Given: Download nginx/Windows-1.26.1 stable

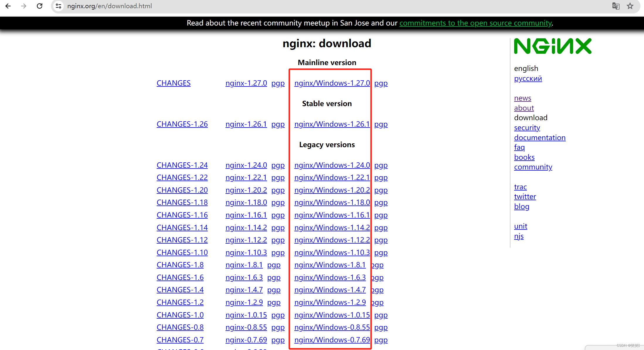Looking at the screenshot, I should coord(332,124).
